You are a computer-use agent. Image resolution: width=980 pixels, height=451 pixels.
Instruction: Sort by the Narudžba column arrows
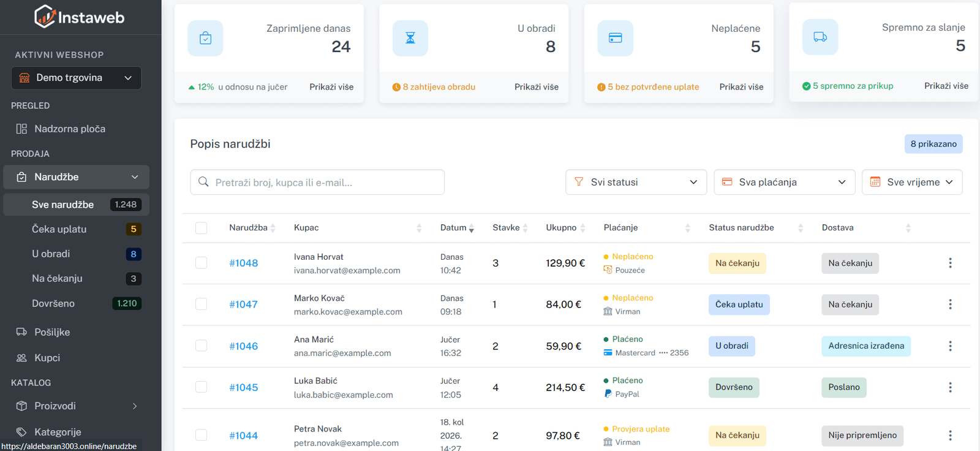(273, 228)
